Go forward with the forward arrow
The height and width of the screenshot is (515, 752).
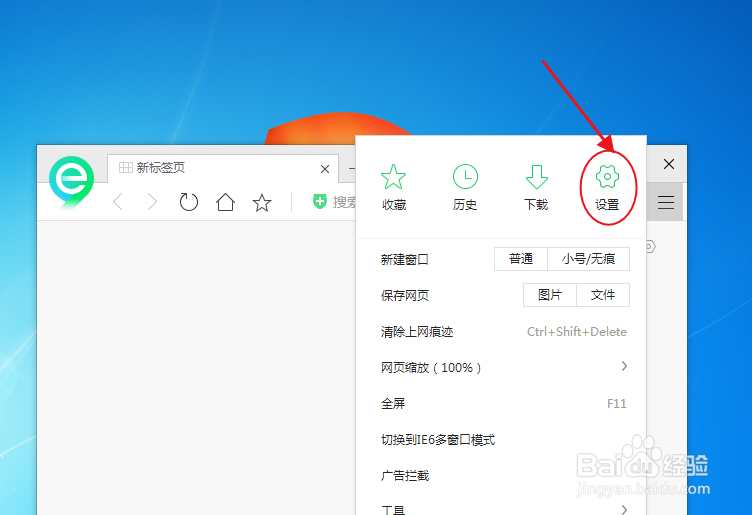click(152, 202)
